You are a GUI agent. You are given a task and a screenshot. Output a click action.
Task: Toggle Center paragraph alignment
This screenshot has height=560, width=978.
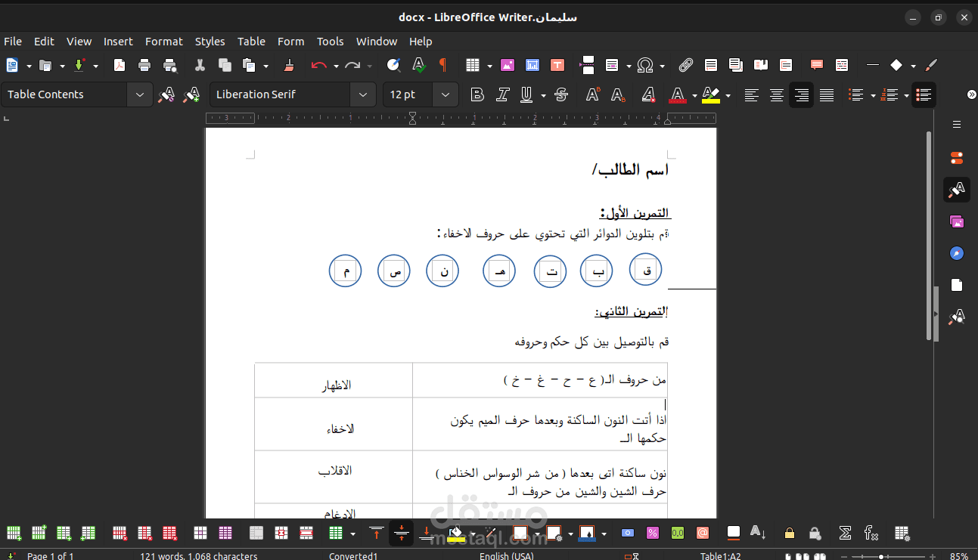pos(776,94)
